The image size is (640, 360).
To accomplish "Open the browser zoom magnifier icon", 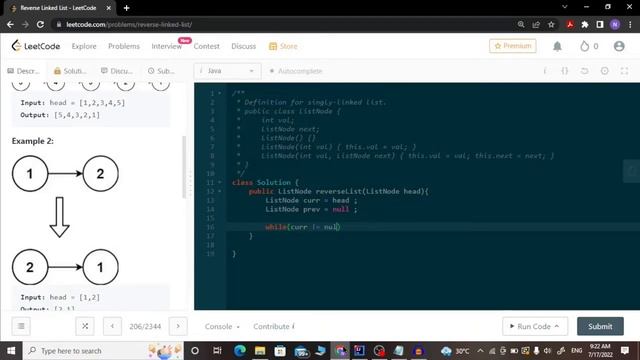I will point(521,24).
